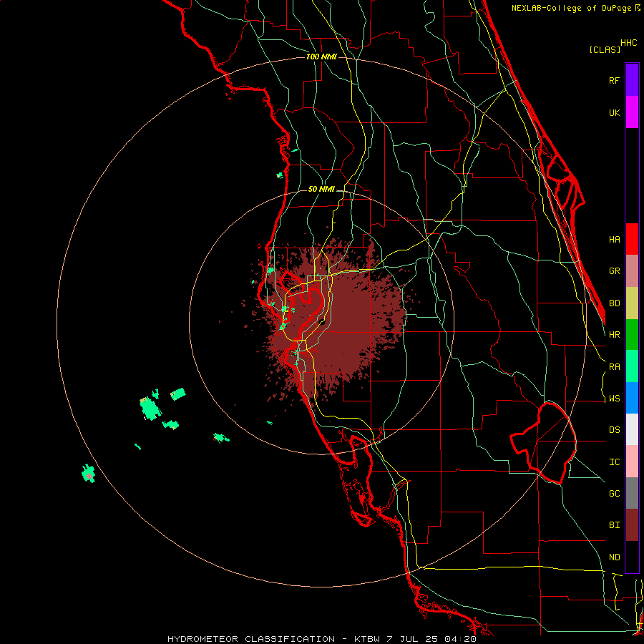The height and width of the screenshot is (644, 644).
Task: Click the HR dark green legend swatch
Action: pyautogui.click(x=632, y=335)
